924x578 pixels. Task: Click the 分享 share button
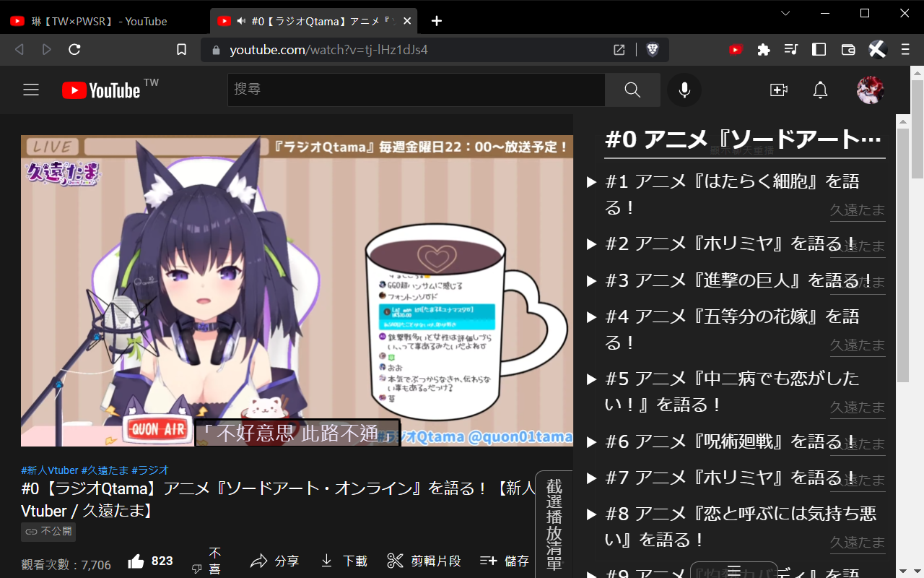[x=275, y=561]
